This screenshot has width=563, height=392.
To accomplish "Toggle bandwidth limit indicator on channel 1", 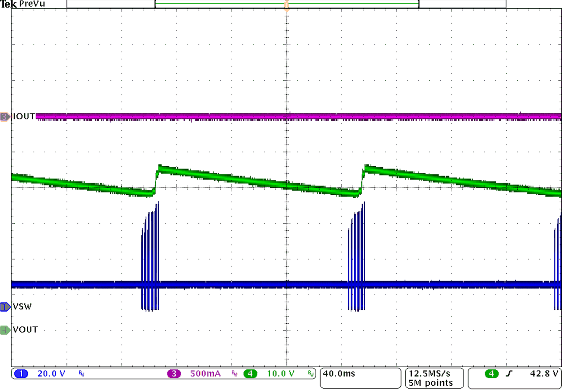I will [x=81, y=373].
